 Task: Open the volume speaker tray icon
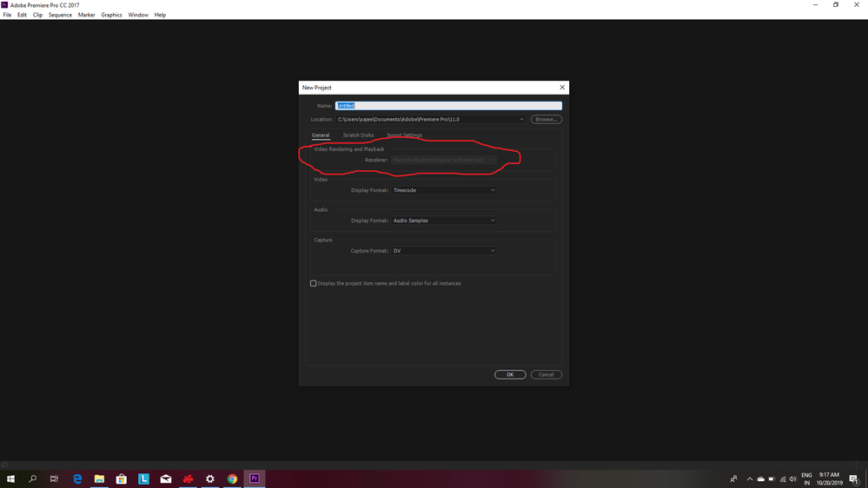[792, 479]
